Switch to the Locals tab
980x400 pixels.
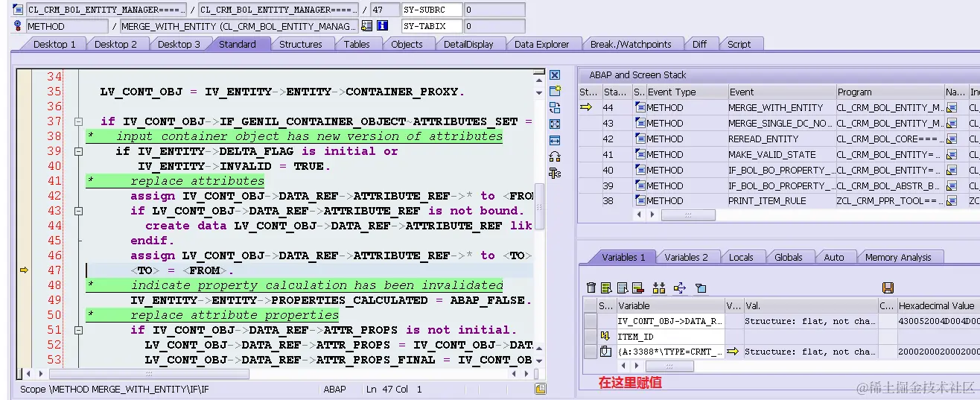(x=740, y=257)
